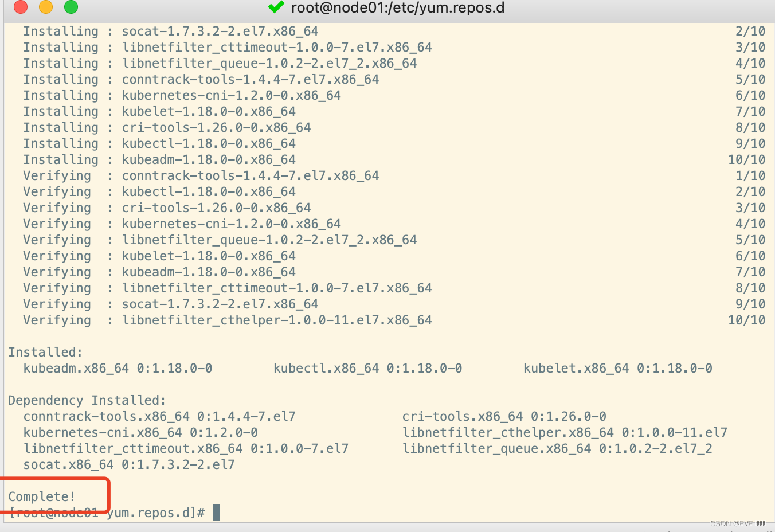Click the '10/10' counter on the Verifying libnetfilter_cthelper line
775x532 pixels.
click(x=746, y=320)
